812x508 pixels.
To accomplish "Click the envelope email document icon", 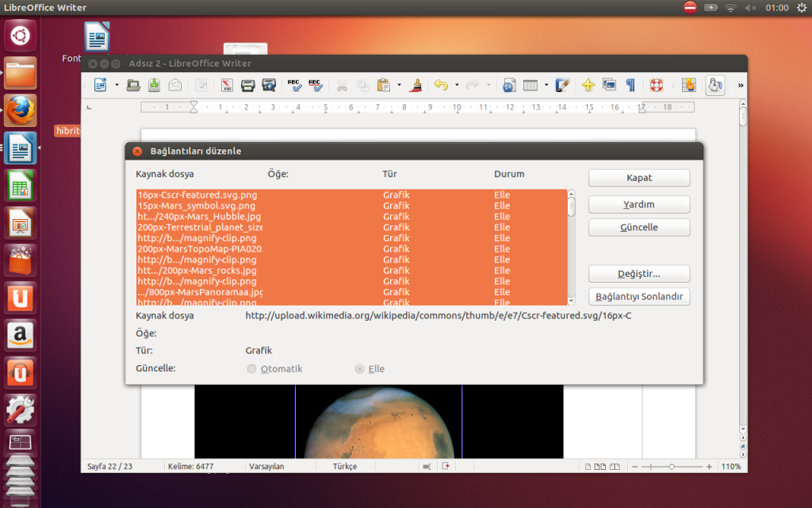I will tap(175, 85).
